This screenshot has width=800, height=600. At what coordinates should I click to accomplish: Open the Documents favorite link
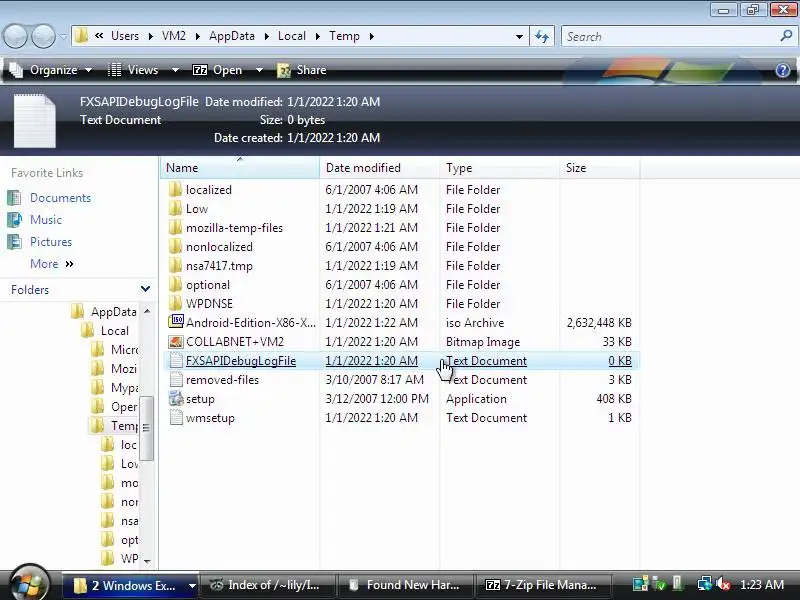coord(60,198)
